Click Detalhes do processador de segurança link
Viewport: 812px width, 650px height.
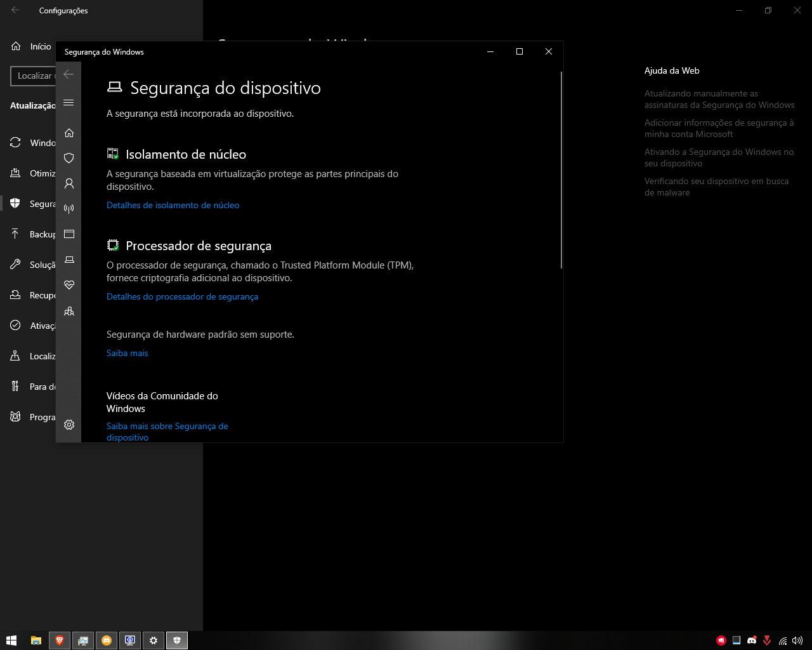[x=182, y=296]
